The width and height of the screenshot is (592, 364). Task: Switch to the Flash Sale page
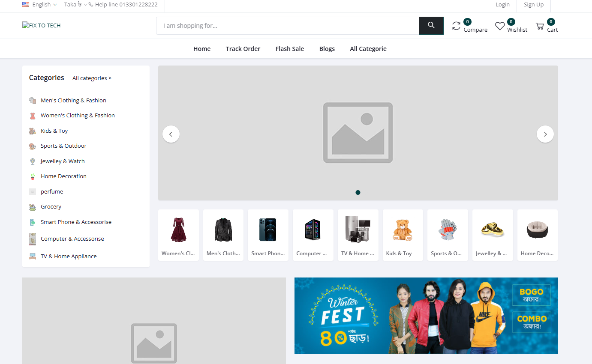tap(289, 48)
